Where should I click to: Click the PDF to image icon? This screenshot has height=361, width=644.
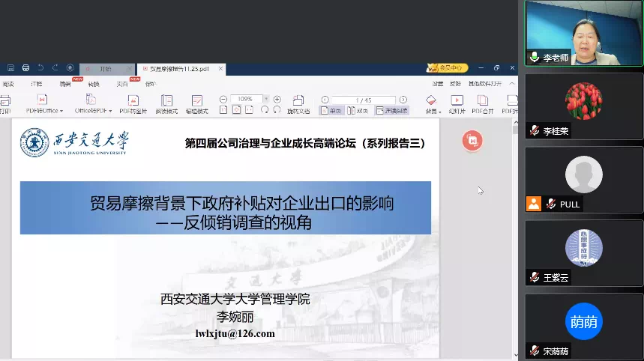point(133,100)
